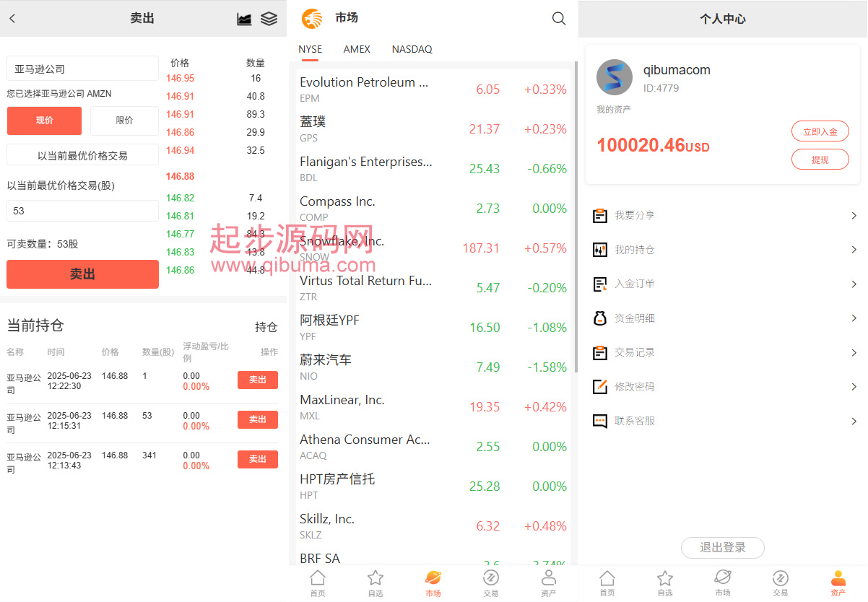
Task: Expand the 入金订单 row chevron
Action: click(x=854, y=284)
